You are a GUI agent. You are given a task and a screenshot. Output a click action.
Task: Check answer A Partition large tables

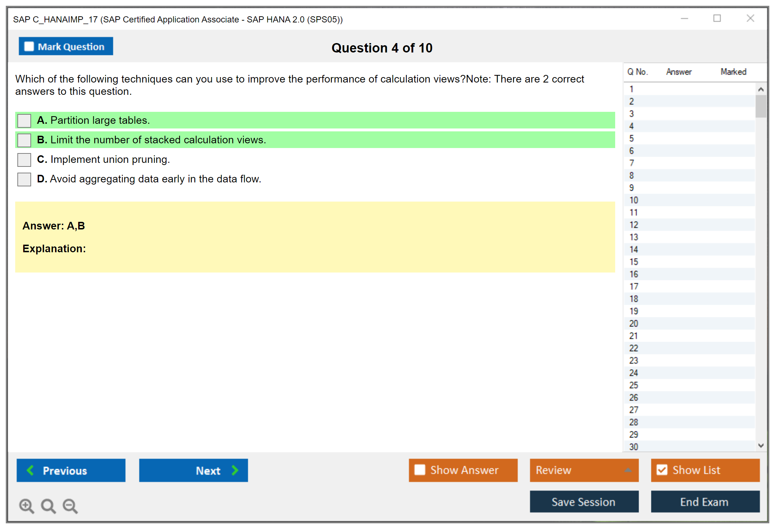tap(24, 121)
